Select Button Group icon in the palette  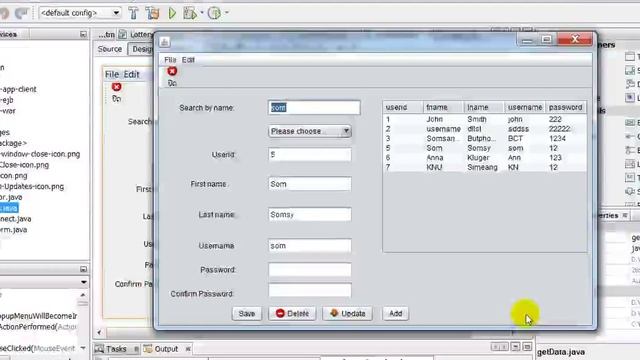(x=630, y=150)
